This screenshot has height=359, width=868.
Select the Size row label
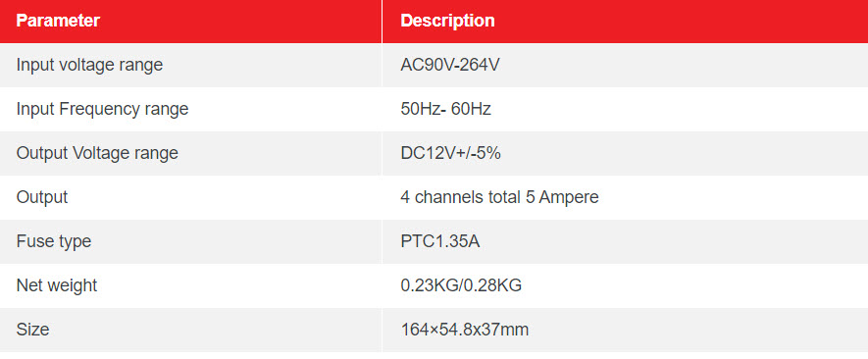pyautogui.click(x=32, y=331)
